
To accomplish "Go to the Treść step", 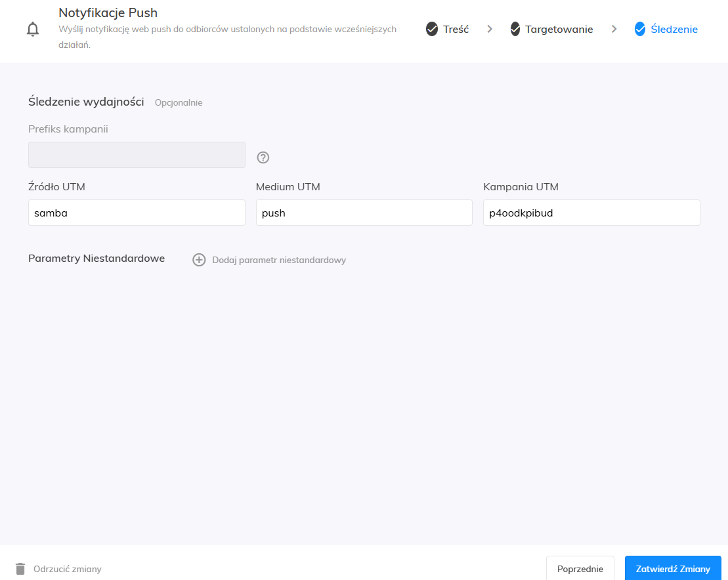I will [456, 30].
